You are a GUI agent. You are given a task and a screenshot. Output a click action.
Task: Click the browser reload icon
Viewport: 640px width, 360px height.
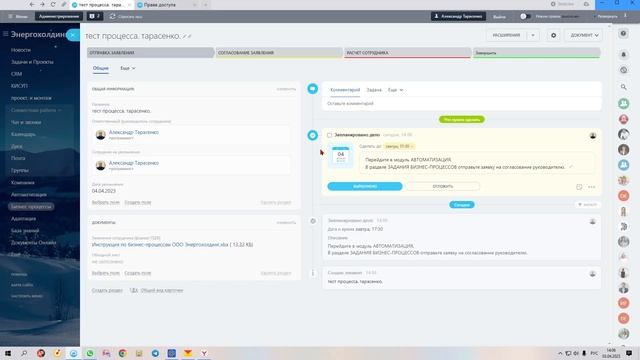point(53,4)
